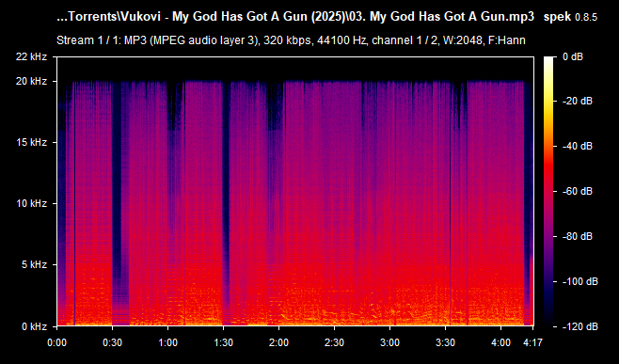Click the 2:00 time axis label
This screenshot has height=364, width=619.
(278, 342)
